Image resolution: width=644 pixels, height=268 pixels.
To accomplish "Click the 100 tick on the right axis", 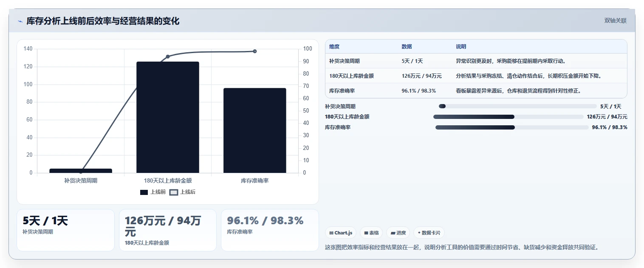I will pos(308,49).
